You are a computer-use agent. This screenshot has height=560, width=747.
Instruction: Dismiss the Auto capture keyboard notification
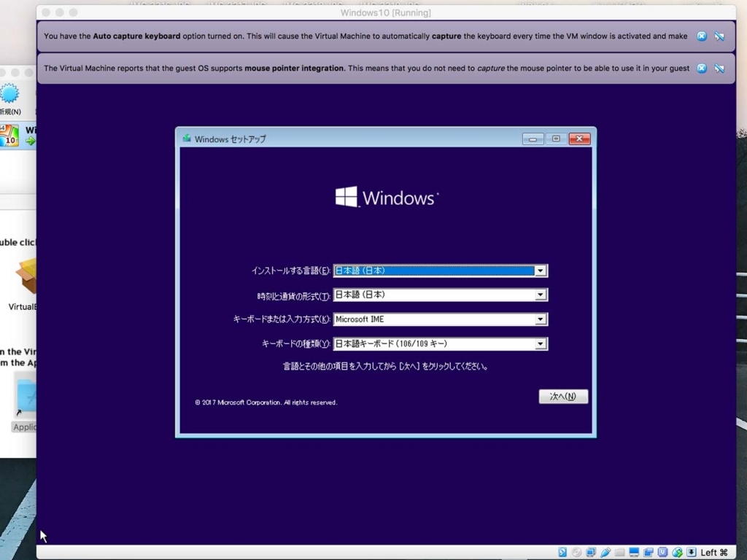pyautogui.click(x=702, y=36)
